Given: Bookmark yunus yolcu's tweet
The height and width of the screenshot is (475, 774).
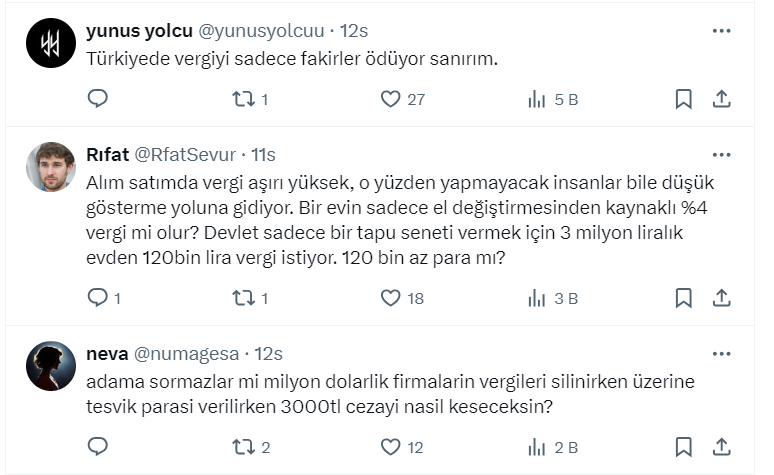Looking at the screenshot, I should point(684,98).
